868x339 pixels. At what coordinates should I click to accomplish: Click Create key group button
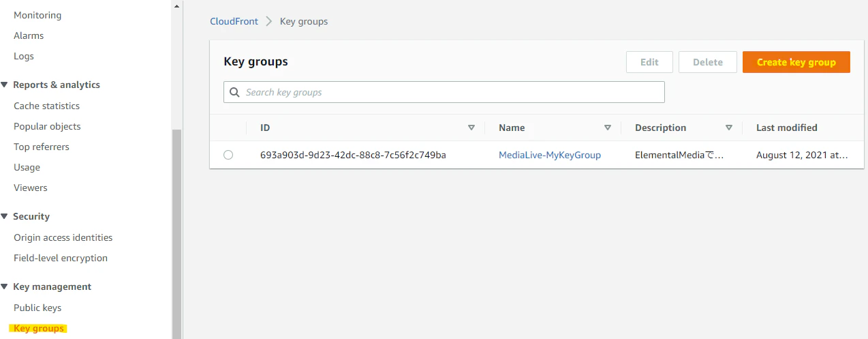point(796,62)
